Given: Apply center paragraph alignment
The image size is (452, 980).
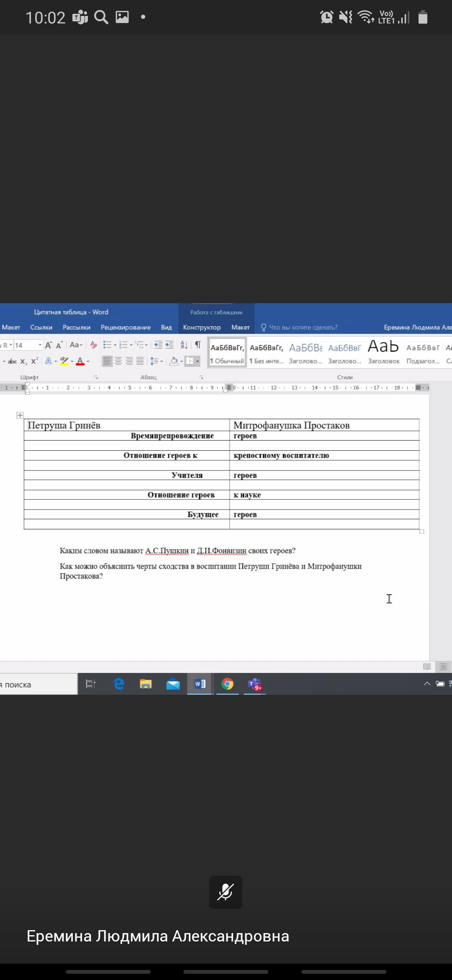Looking at the screenshot, I should pos(118,361).
